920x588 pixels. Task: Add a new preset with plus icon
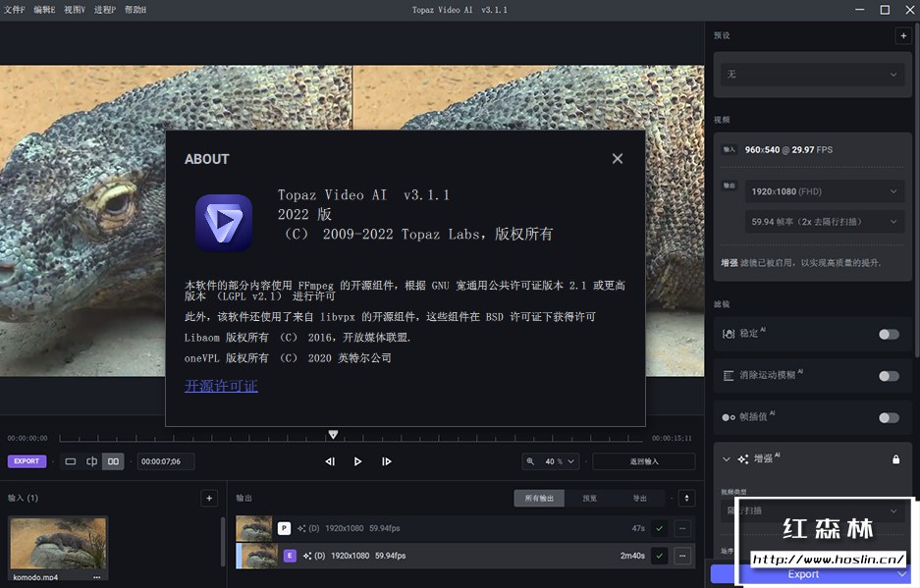[903, 35]
